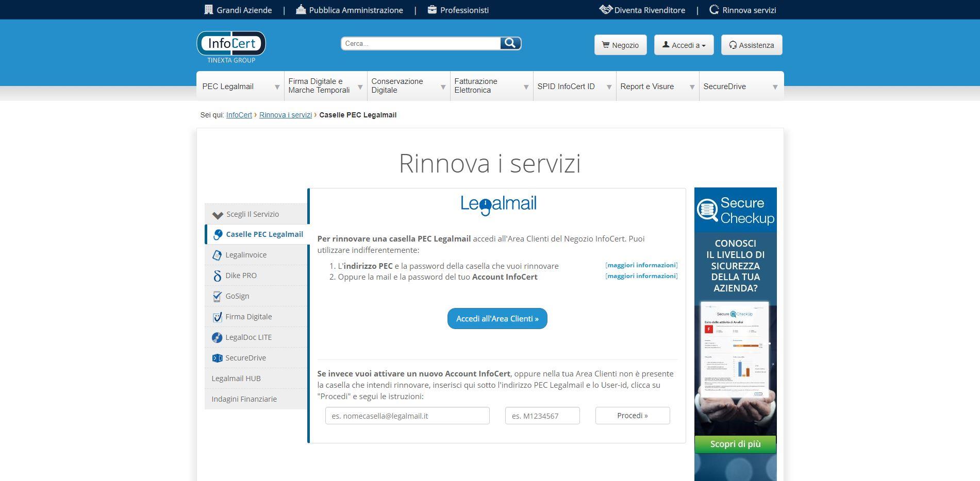The width and height of the screenshot is (980, 481).
Task: Click the Accedi all'Area Clienti button
Action: coord(496,318)
